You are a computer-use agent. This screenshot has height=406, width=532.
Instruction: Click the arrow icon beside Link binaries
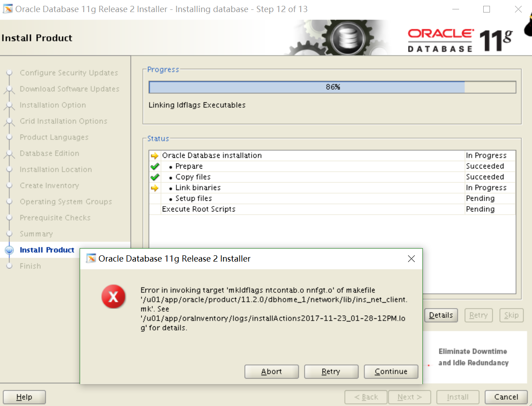pyautogui.click(x=155, y=188)
